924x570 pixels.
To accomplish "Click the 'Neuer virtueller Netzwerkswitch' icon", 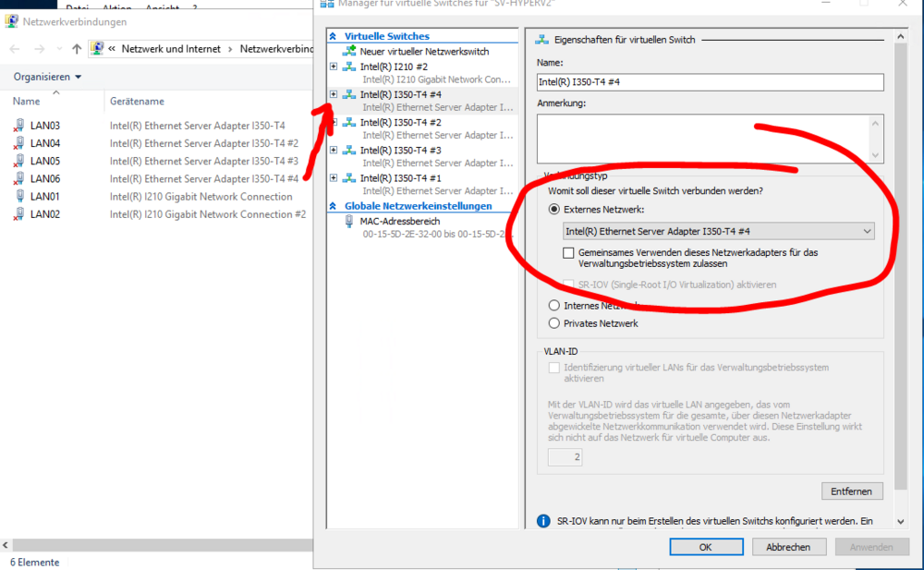I will point(349,52).
